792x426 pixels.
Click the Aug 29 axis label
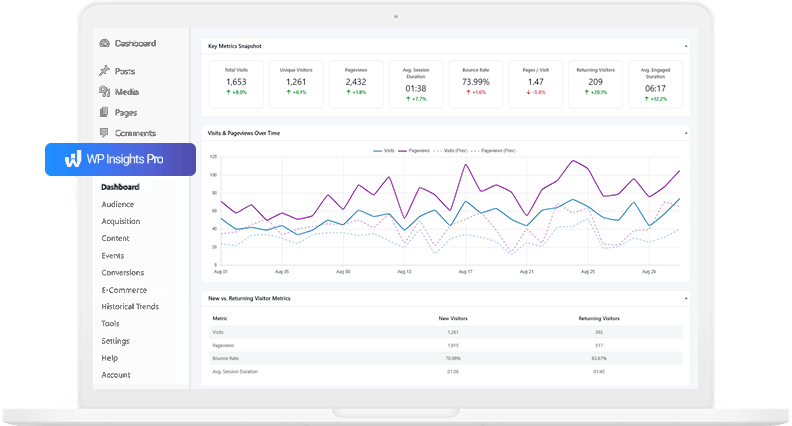click(649, 272)
